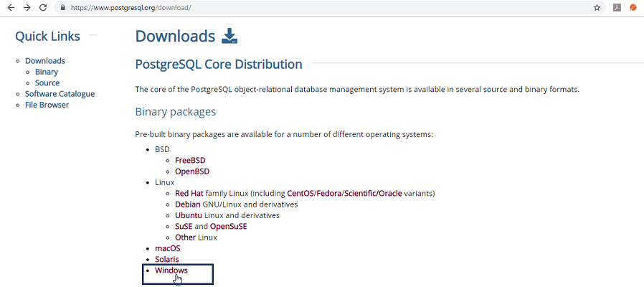Bookmark this page with the star icon
Image resolution: width=644 pixels, height=287 pixels.
pyautogui.click(x=597, y=7)
